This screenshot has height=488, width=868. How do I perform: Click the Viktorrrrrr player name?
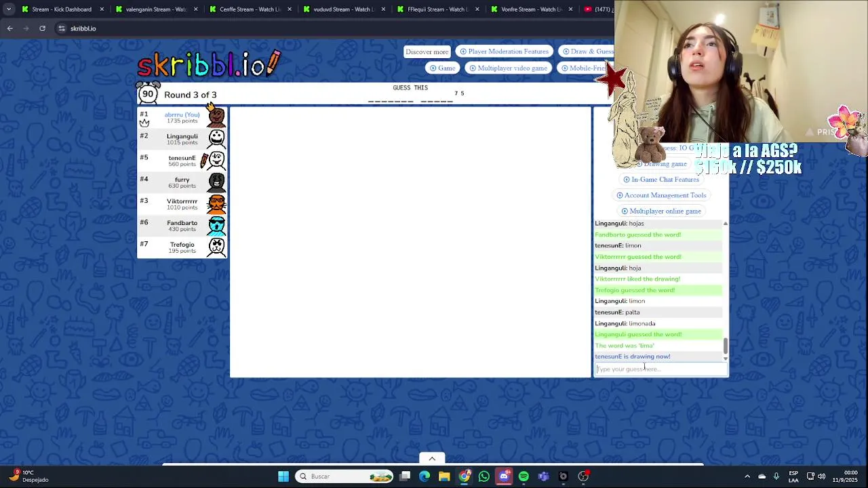click(x=182, y=201)
